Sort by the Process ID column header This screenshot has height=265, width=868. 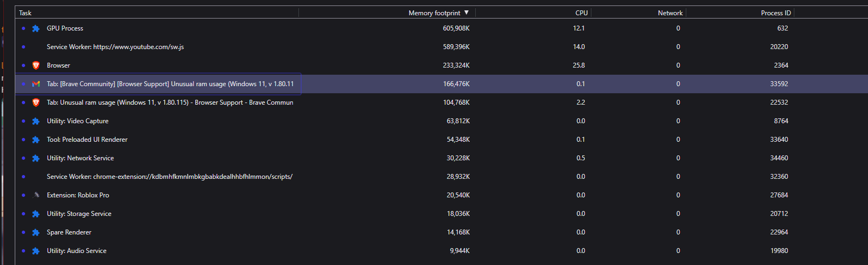pyautogui.click(x=775, y=13)
